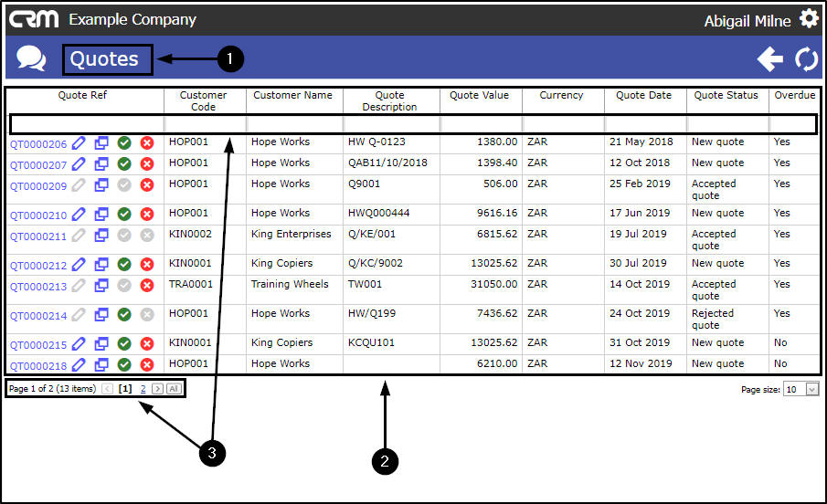Copy quote QT0000218 using duplicate icon
The width and height of the screenshot is (827, 504).
click(101, 364)
